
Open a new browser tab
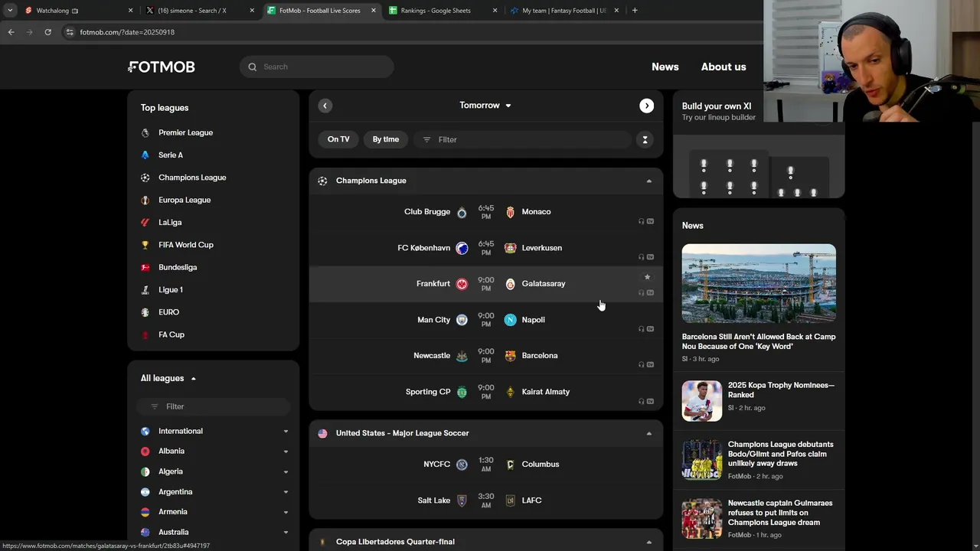click(x=635, y=11)
